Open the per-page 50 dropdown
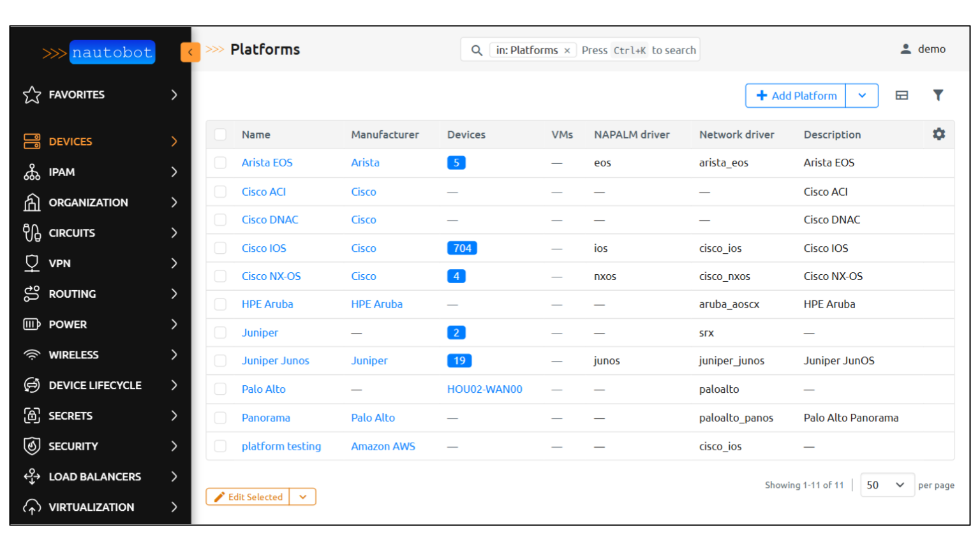The width and height of the screenshot is (980, 551). point(887,485)
